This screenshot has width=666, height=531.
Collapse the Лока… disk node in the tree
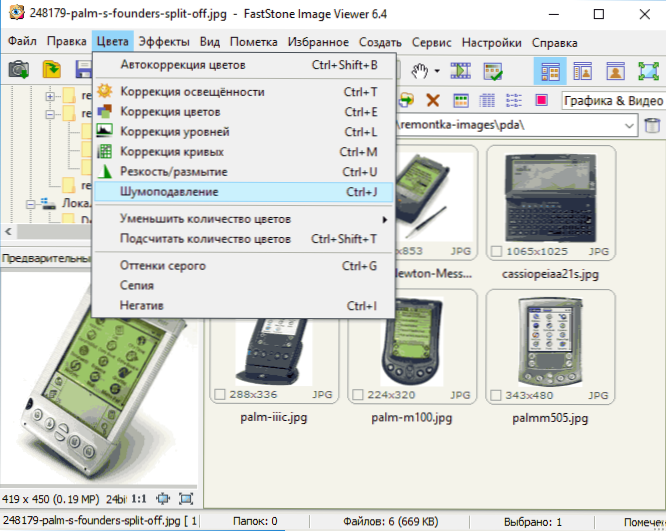(x=31, y=204)
